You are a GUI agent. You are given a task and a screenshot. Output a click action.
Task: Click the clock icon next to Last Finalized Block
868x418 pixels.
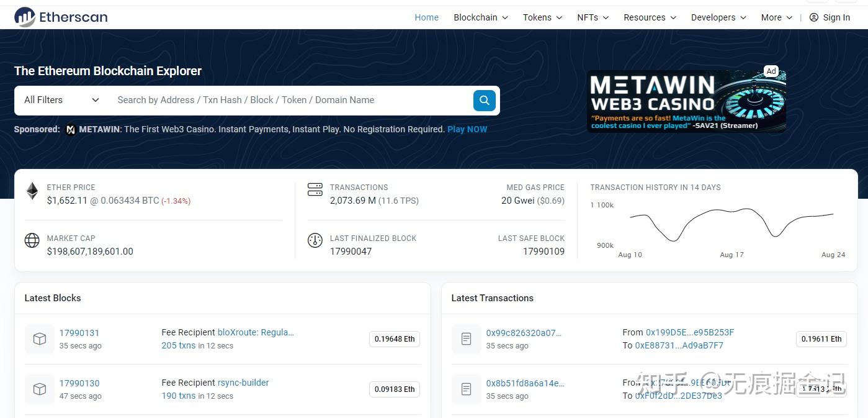point(315,240)
